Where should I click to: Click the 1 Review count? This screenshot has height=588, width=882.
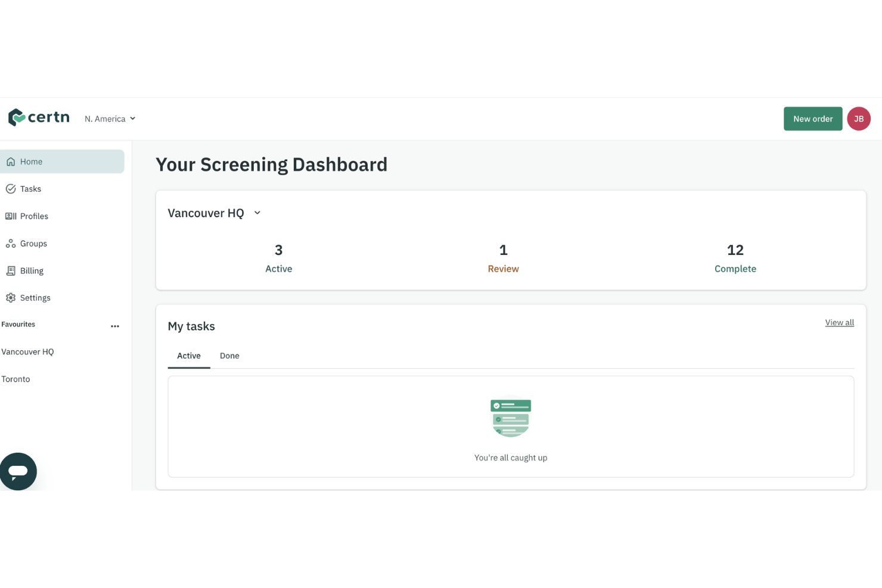tap(503, 258)
